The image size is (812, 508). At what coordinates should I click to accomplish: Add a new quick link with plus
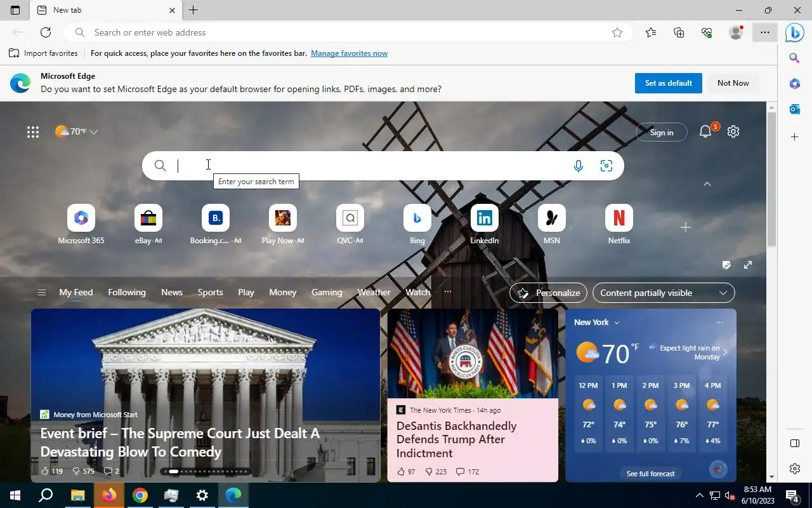(x=685, y=227)
